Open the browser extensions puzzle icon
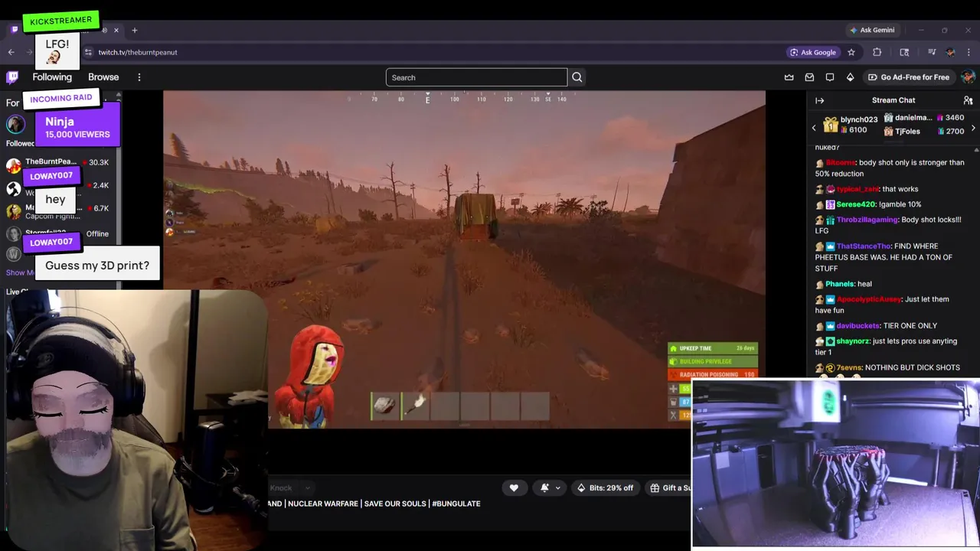Image resolution: width=980 pixels, height=551 pixels. click(x=877, y=52)
